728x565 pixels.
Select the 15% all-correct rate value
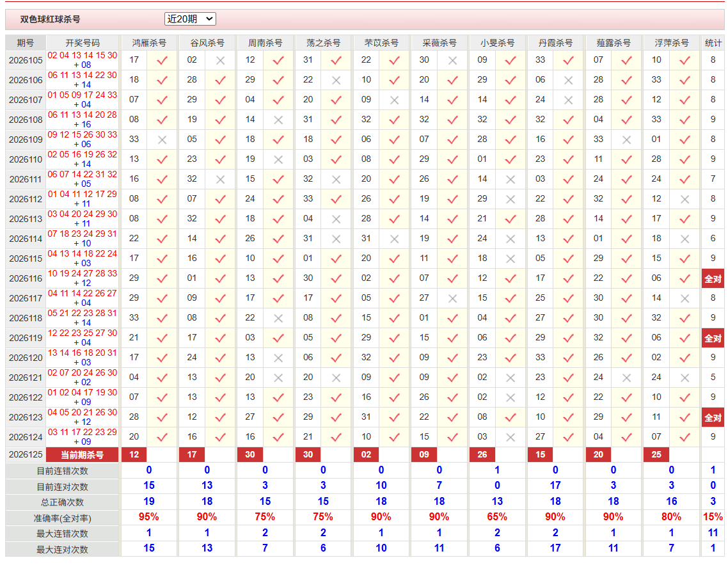pyautogui.click(x=713, y=517)
